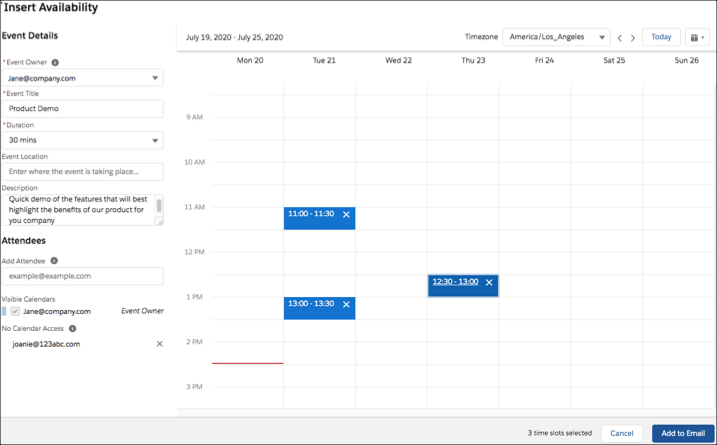This screenshot has width=717, height=445.
Task: Open the Event Owner dropdown
Action: click(x=83, y=78)
